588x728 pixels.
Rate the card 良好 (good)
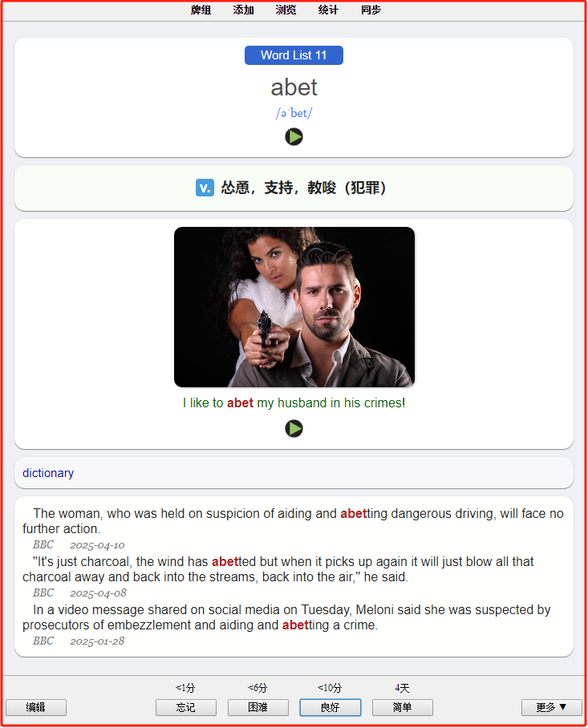[x=330, y=708]
